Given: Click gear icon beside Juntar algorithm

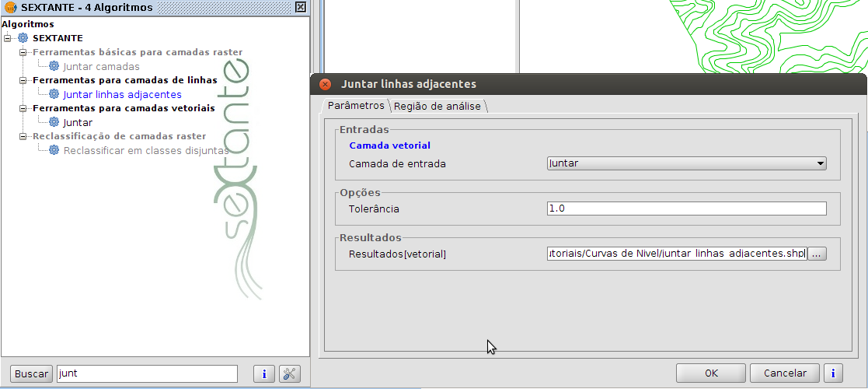Looking at the screenshot, I should click(54, 122).
